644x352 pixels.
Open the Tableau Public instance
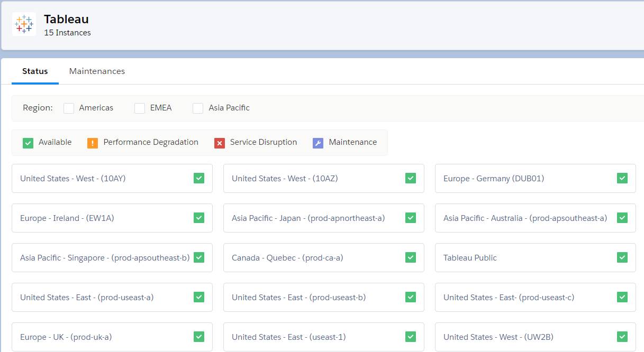(x=536, y=257)
